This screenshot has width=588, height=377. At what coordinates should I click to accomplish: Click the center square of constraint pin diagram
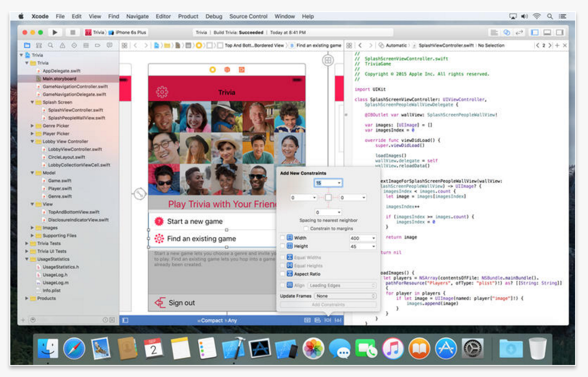[328, 198]
